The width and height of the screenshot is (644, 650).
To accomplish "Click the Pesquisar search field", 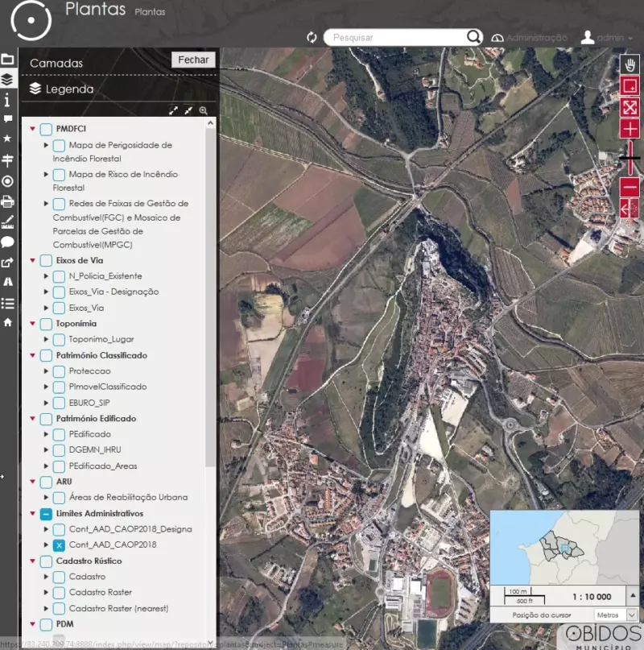I will tap(394, 38).
